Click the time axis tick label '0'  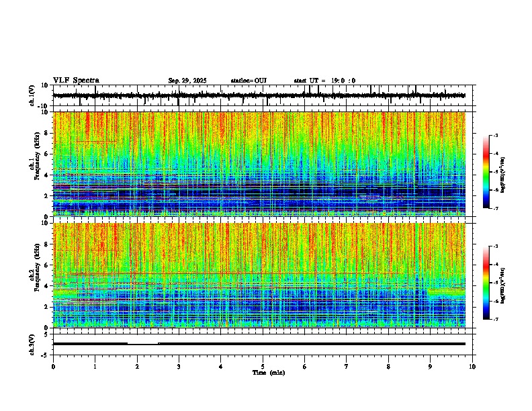[53, 367]
